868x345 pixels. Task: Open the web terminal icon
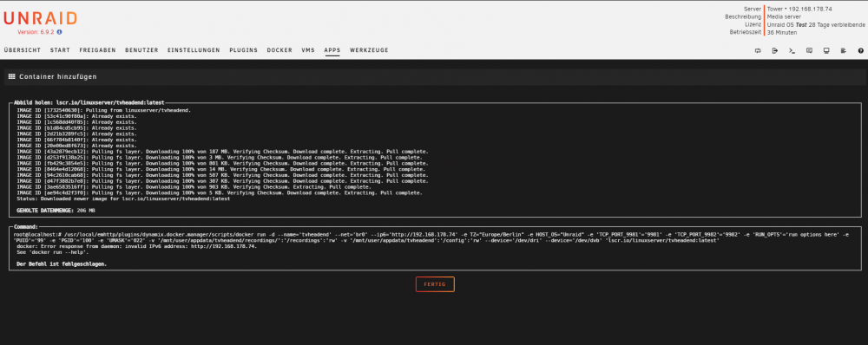[792, 50]
